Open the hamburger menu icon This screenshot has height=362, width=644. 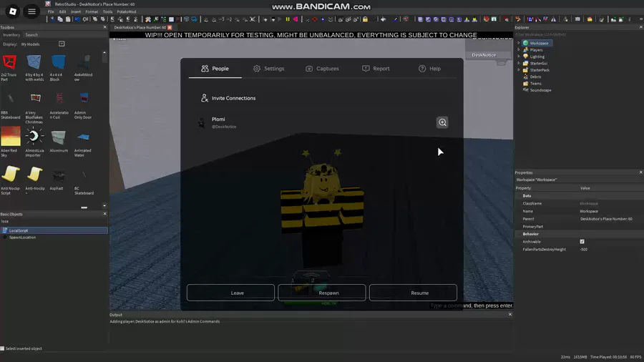pos(31,11)
